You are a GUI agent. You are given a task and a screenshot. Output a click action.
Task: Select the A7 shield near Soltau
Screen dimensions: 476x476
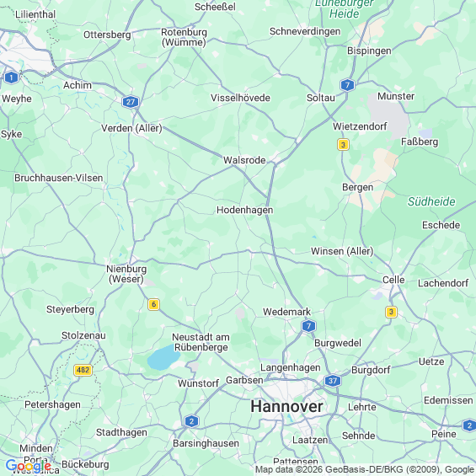(x=348, y=85)
